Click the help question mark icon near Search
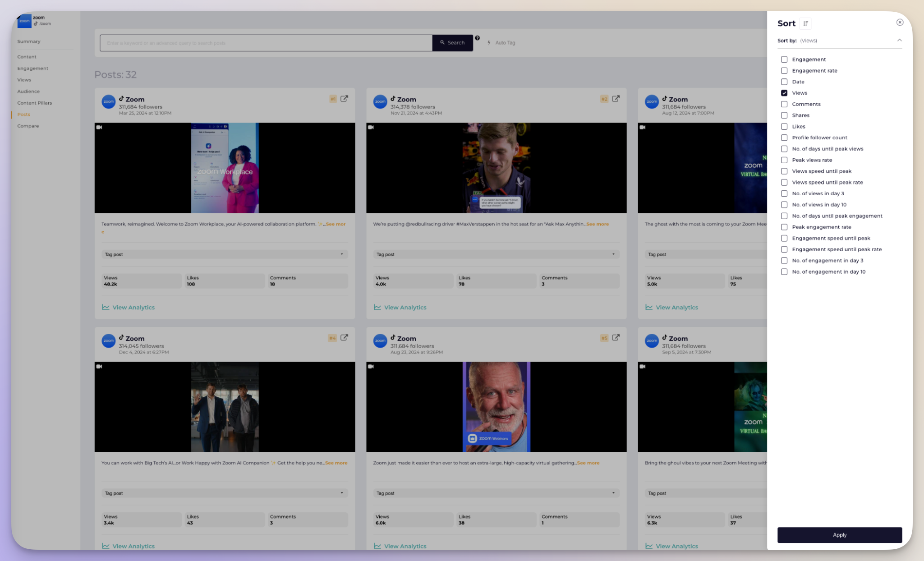 click(477, 38)
